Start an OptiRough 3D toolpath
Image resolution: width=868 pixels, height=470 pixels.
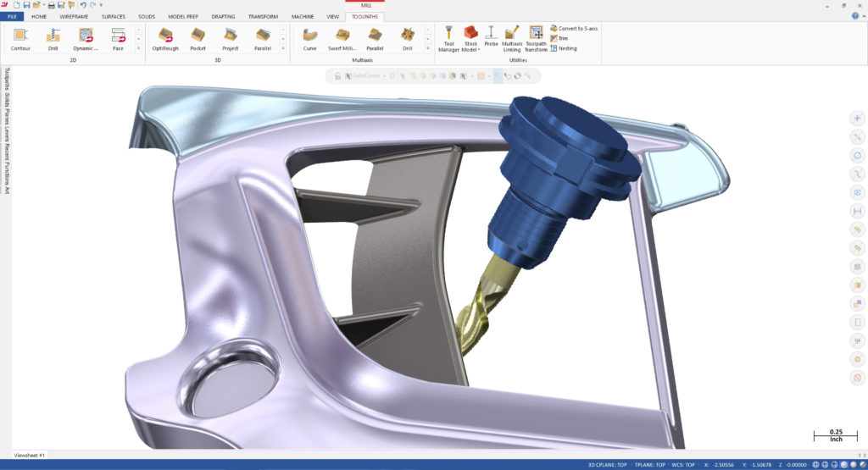[x=165, y=39]
